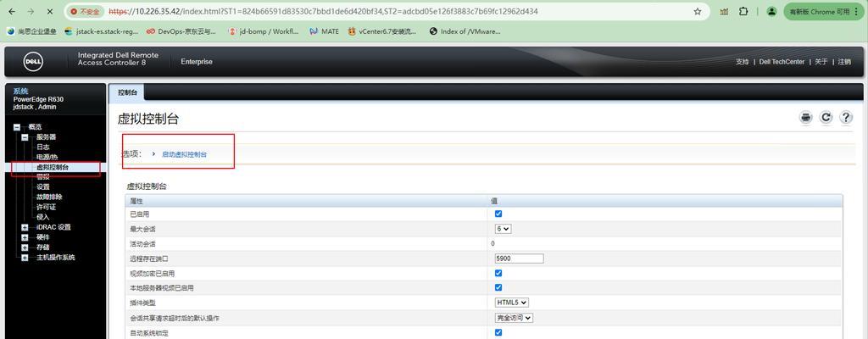Open the MATE bookmark

324,31
